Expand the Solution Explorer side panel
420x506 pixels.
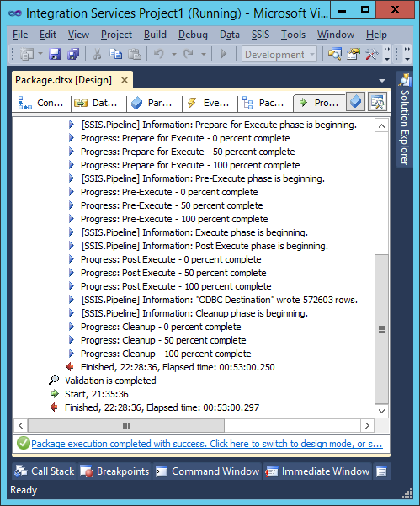click(405, 120)
